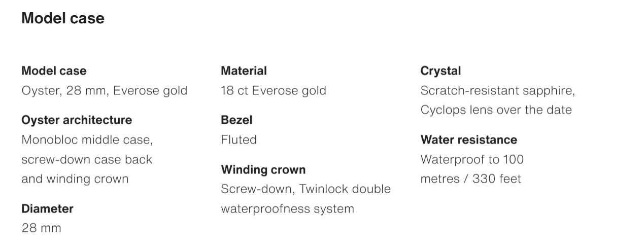Click the "Cyclops lens over the date" line
The height and width of the screenshot is (246, 644).
coord(496,110)
